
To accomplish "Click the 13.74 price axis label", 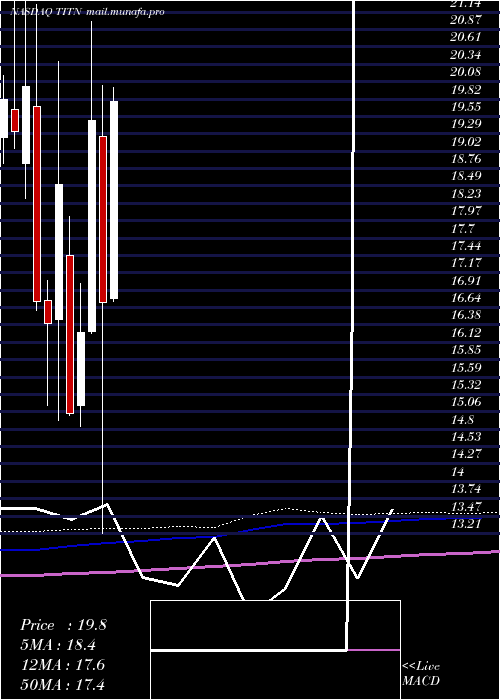I will click(466, 488).
